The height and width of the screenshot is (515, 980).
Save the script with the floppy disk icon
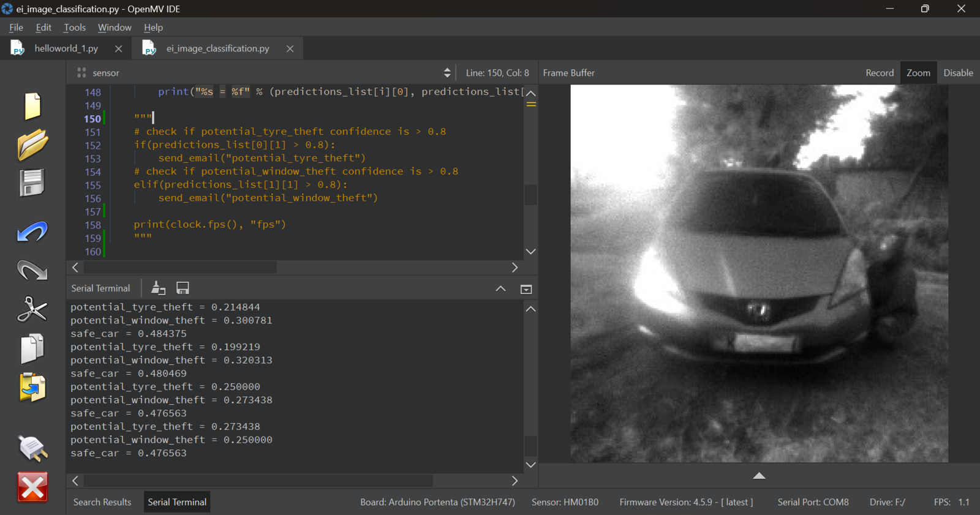[x=32, y=183]
